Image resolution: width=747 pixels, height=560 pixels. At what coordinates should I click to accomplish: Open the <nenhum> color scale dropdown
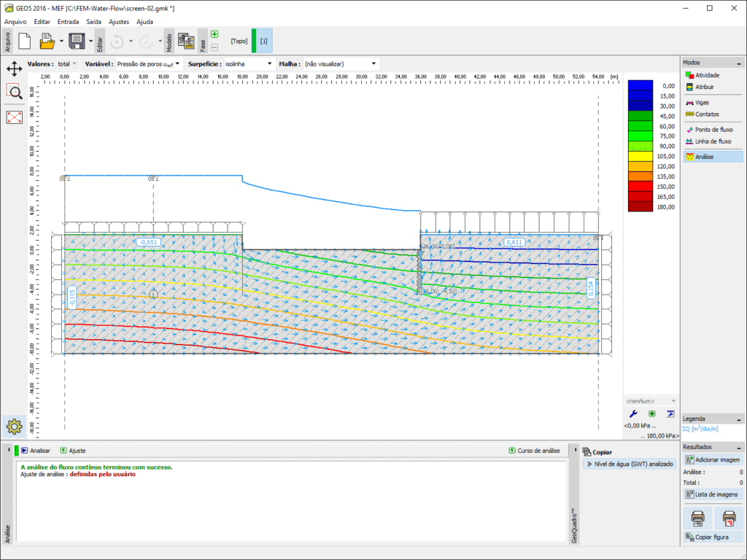[651, 401]
